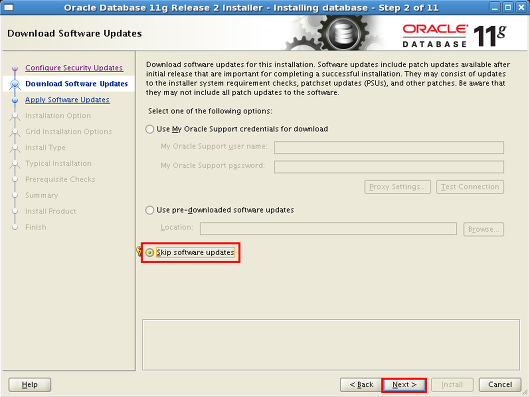Click Summary step text
The height and width of the screenshot is (397, 530).
[42, 195]
